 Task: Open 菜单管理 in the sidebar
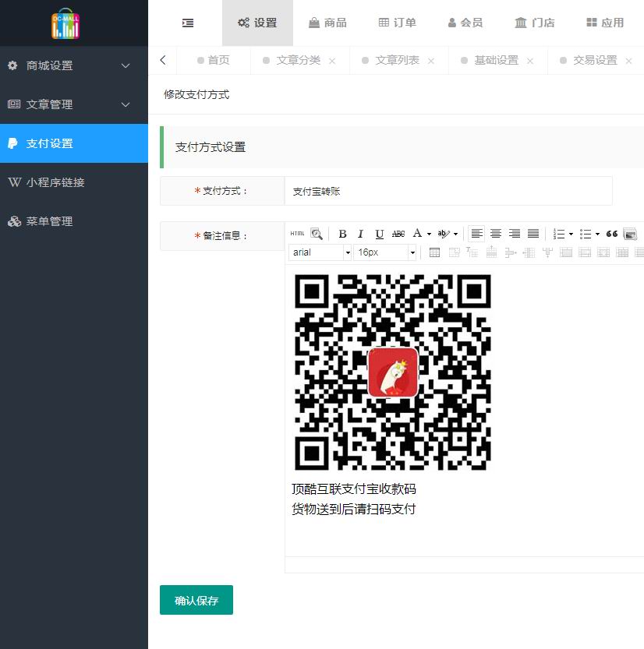(74, 221)
